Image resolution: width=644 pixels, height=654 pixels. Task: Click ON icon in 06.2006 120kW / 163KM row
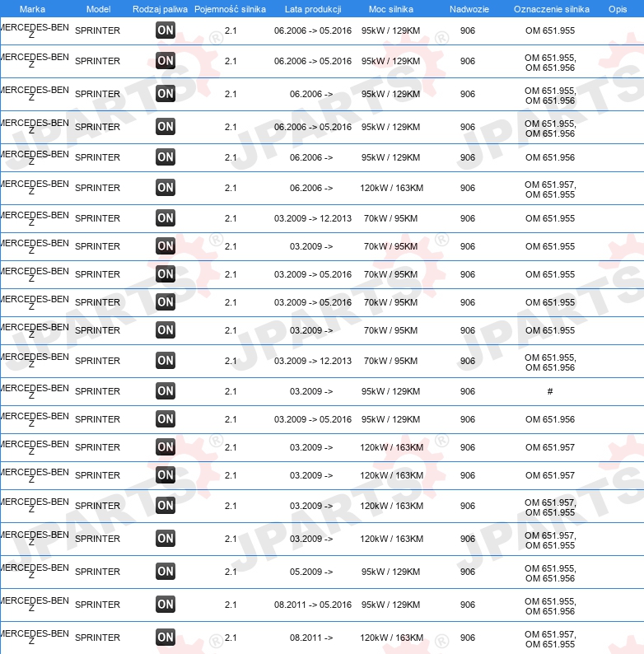166,188
